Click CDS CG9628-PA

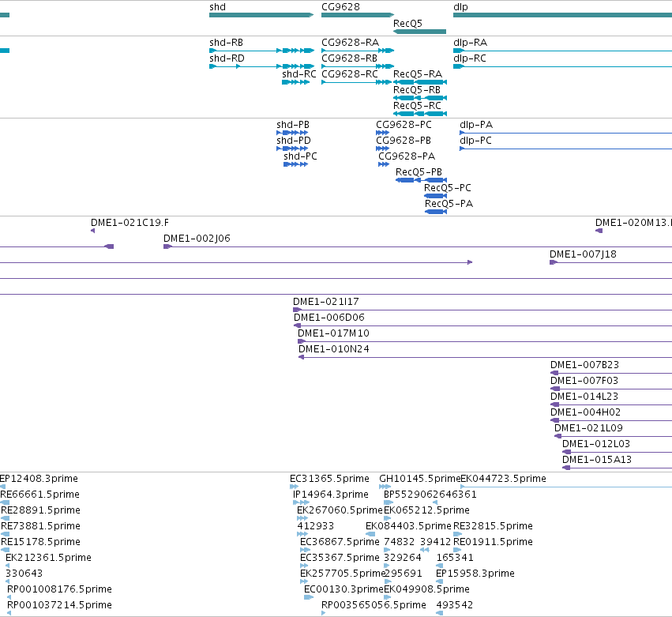(384, 164)
